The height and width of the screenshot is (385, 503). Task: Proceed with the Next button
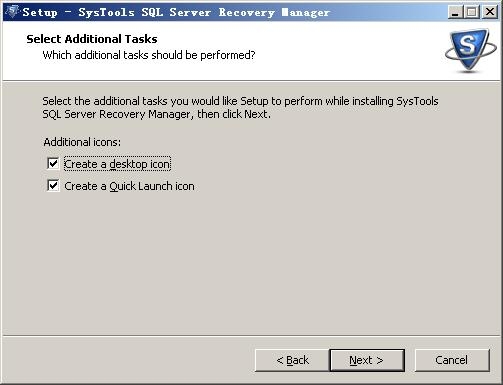367,360
